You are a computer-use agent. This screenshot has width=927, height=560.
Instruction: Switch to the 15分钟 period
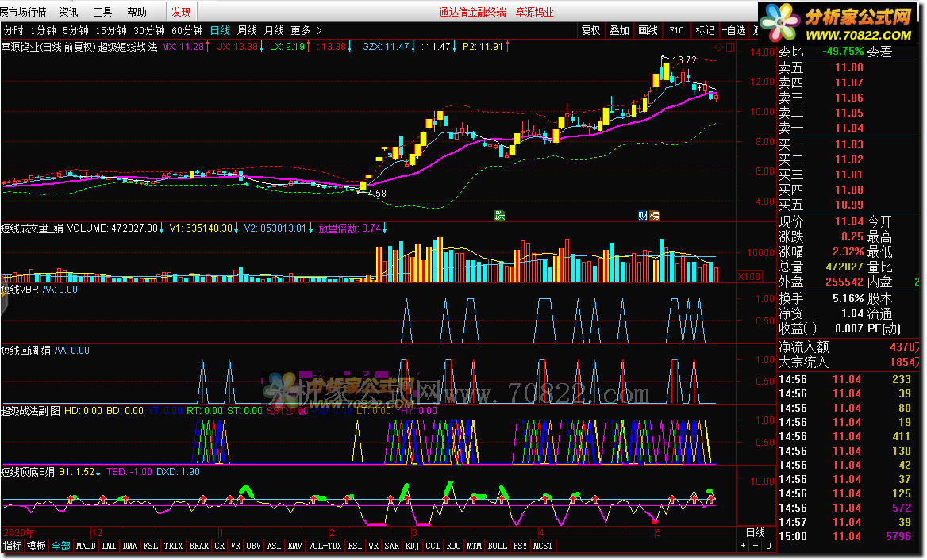[x=111, y=30]
